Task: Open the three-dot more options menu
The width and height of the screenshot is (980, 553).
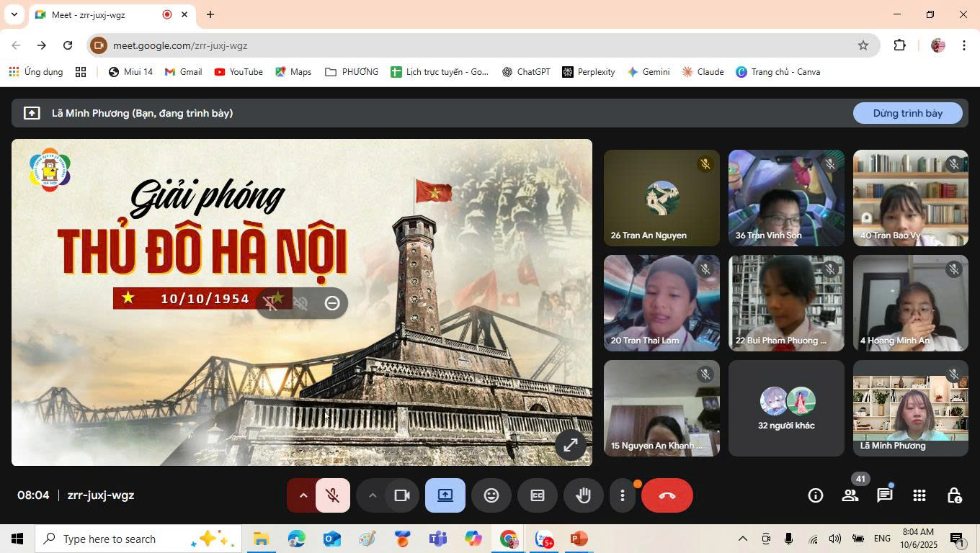Action: click(623, 495)
